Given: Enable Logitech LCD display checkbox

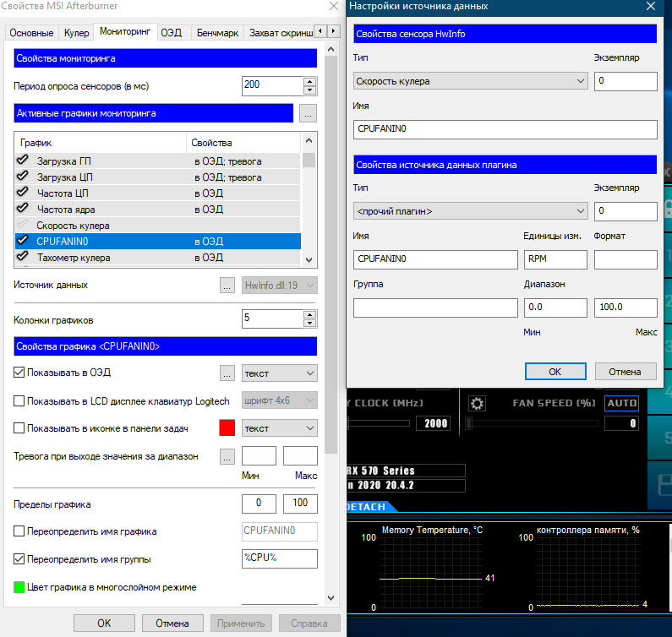Looking at the screenshot, I should pyautogui.click(x=19, y=401).
